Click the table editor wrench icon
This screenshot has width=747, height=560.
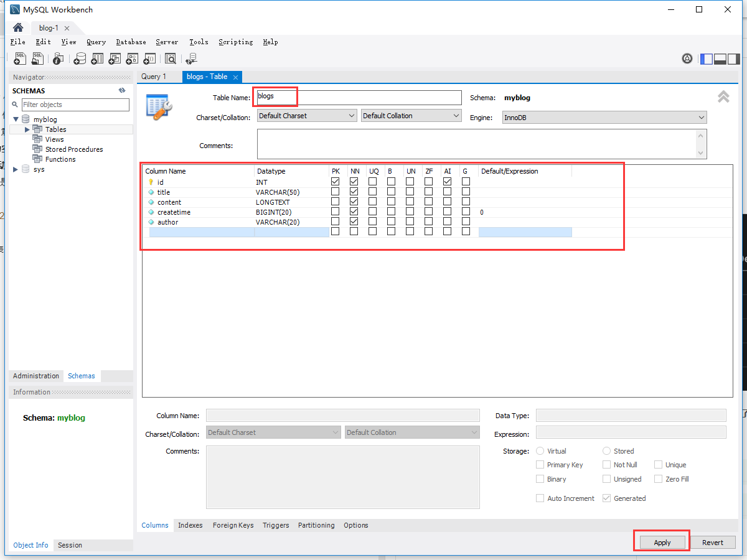click(159, 106)
